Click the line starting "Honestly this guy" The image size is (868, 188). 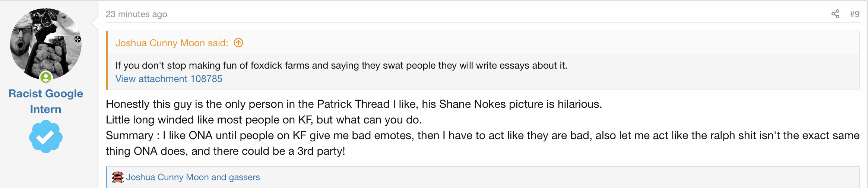(x=354, y=104)
